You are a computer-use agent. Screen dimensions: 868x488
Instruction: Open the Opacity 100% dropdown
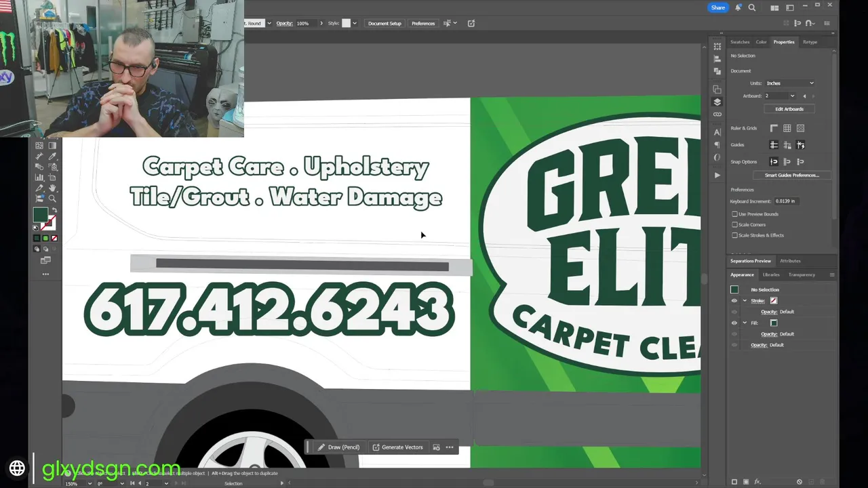click(321, 23)
